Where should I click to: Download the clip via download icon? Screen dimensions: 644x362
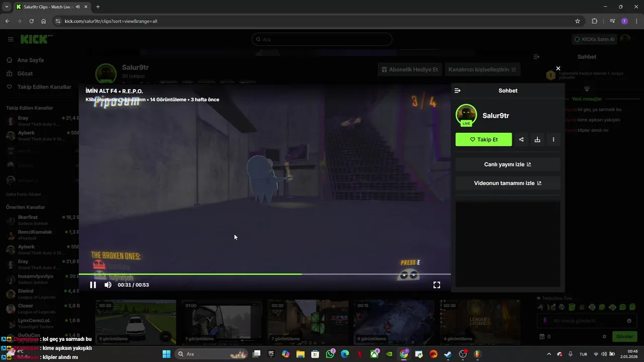click(537, 140)
